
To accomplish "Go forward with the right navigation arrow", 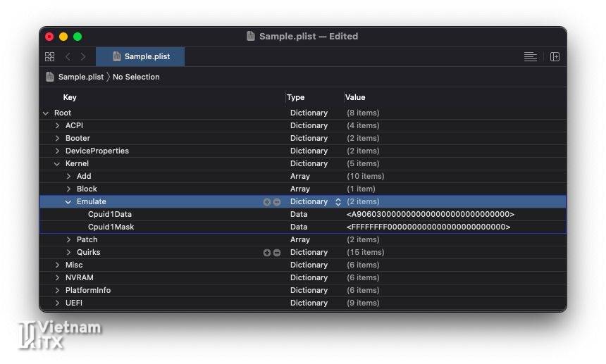I will click(x=83, y=57).
